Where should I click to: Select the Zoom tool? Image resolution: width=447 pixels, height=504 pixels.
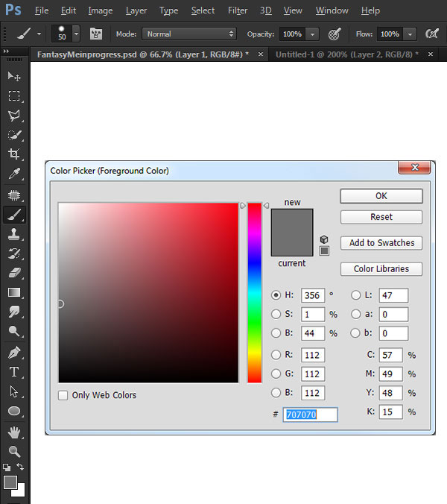(14, 451)
